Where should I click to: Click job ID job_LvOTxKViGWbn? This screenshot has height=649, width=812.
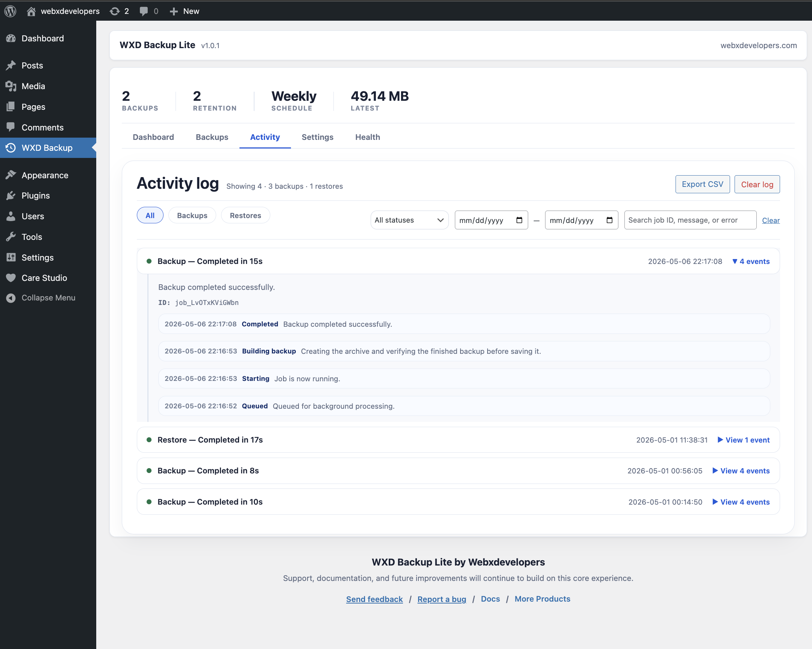207,303
